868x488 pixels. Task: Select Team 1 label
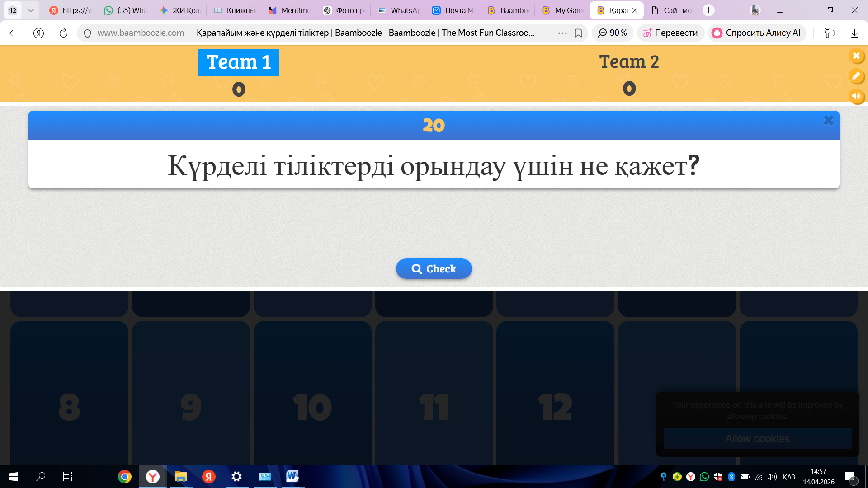(x=238, y=62)
